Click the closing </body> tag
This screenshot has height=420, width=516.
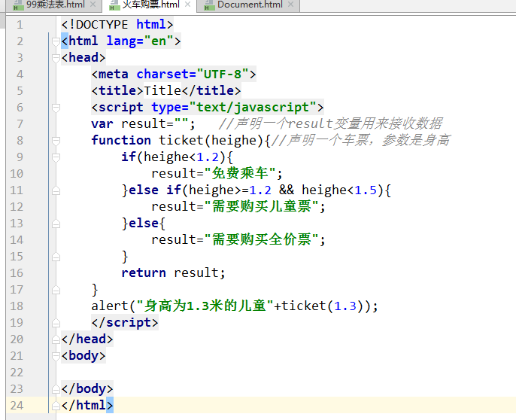click(87, 389)
